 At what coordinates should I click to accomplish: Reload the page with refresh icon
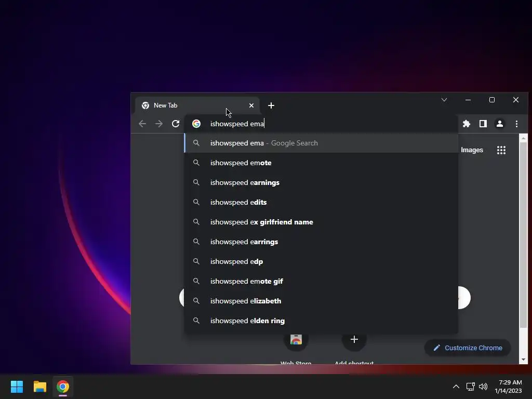click(x=176, y=124)
